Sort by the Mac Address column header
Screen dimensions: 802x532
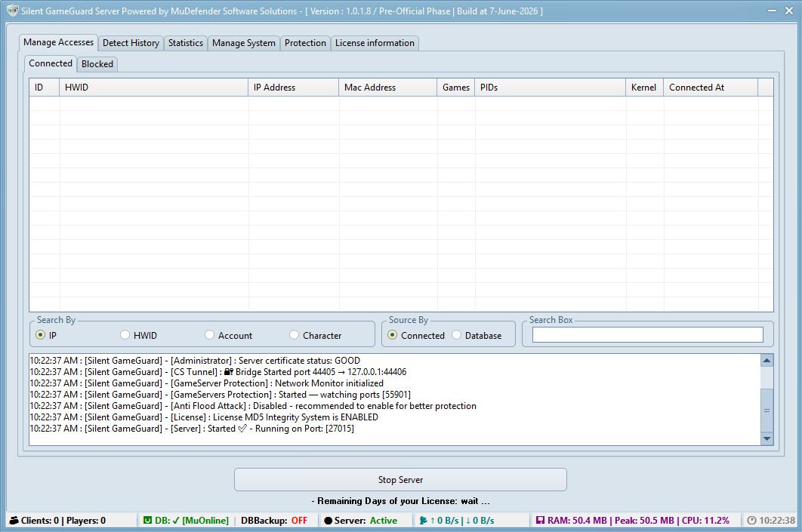coord(388,88)
